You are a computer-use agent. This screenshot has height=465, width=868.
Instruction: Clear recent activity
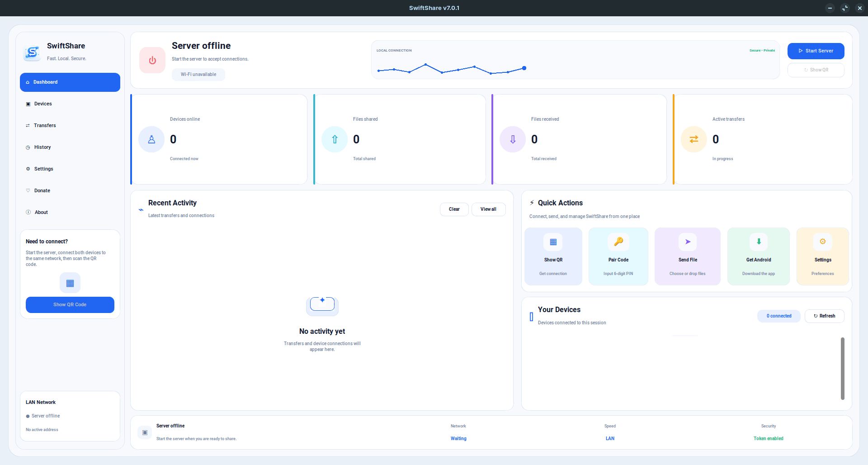(x=454, y=209)
